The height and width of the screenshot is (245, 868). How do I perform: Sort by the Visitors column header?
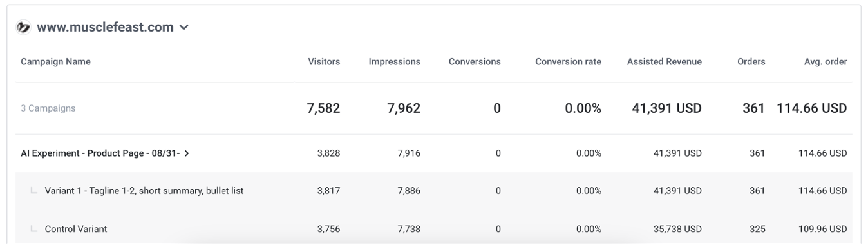[x=324, y=62]
